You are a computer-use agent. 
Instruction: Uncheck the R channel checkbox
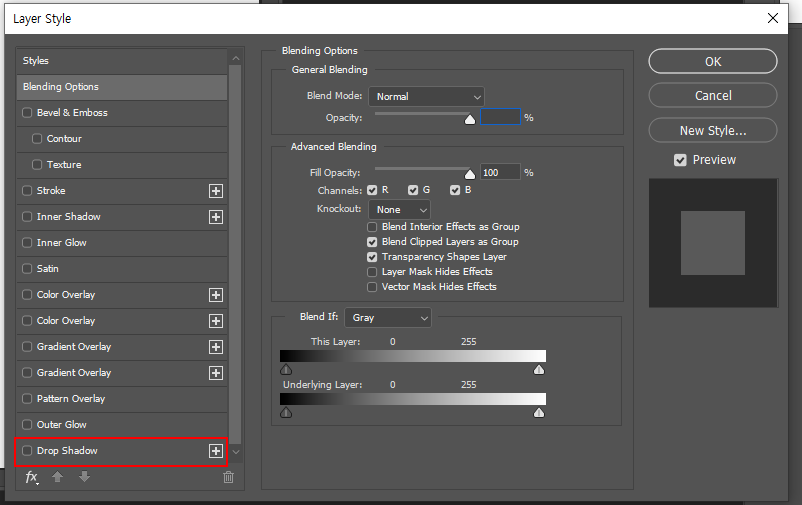[x=372, y=190]
